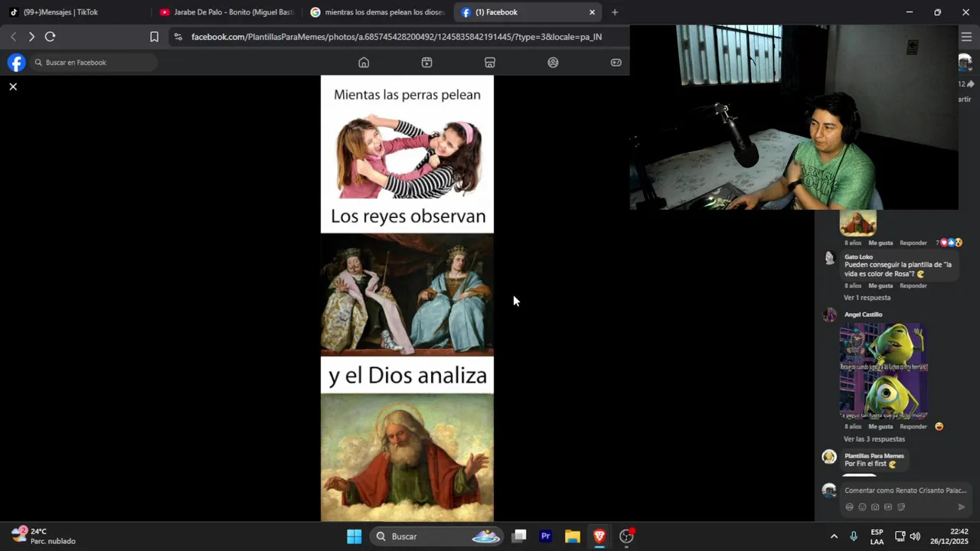Click Responder under the top comment
980x551 pixels.
tap(913, 243)
